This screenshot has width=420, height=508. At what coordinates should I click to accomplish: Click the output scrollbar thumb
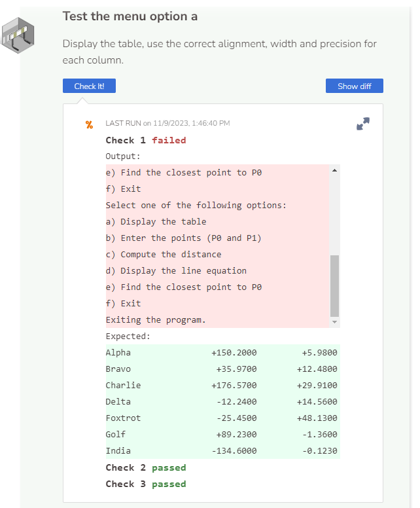tap(334, 285)
